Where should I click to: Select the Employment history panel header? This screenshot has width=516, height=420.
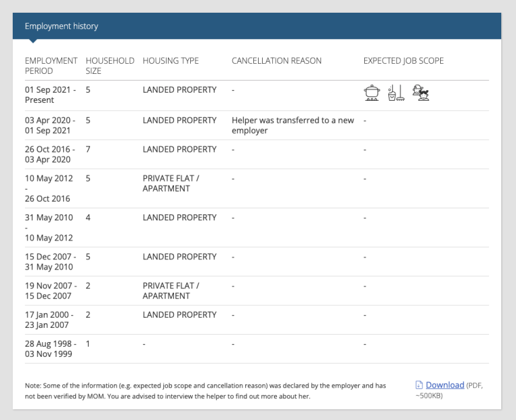[x=257, y=26]
